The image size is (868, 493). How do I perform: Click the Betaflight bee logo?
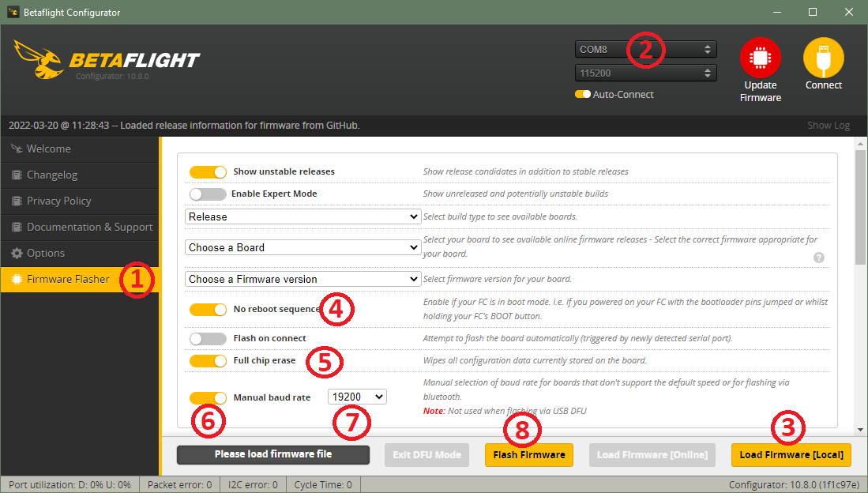point(38,59)
